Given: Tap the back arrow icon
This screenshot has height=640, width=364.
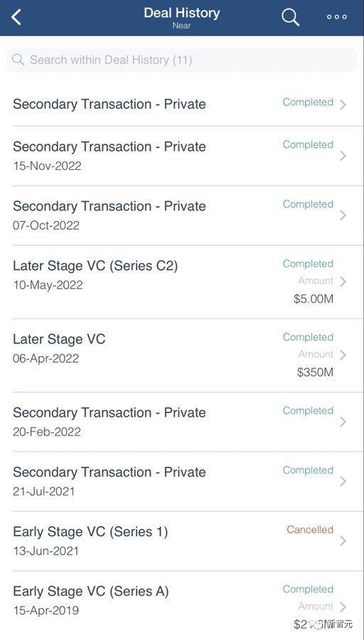Looking at the screenshot, I should coord(16,17).
